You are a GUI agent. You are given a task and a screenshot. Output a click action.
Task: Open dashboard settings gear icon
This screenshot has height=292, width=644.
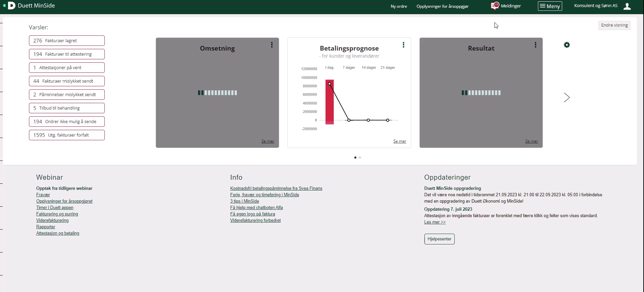click(x=567, y=45)
